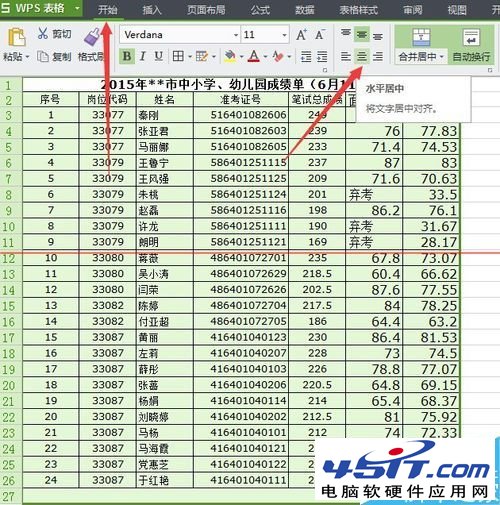Screen dimensions: 500x505
Task: Expand the clear formatting dropdown arrow
Action: [x=289, y=57]
